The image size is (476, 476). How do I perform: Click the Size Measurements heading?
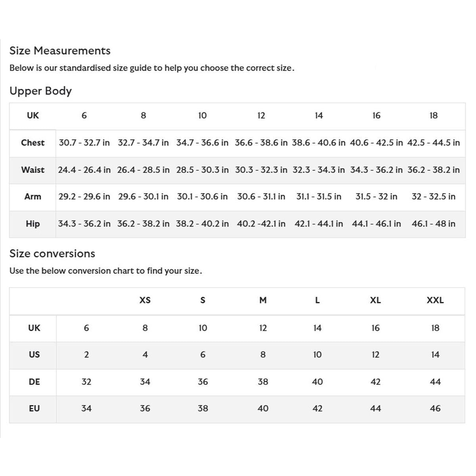(x=60, y=51)
